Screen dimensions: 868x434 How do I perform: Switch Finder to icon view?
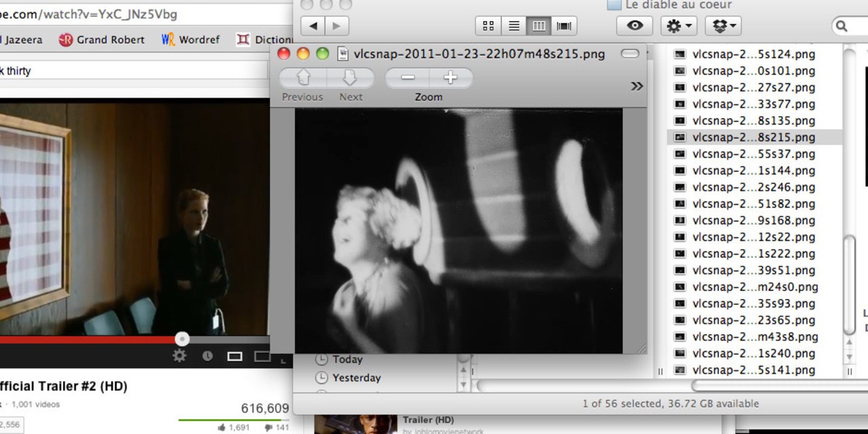(x=488, y=26)
